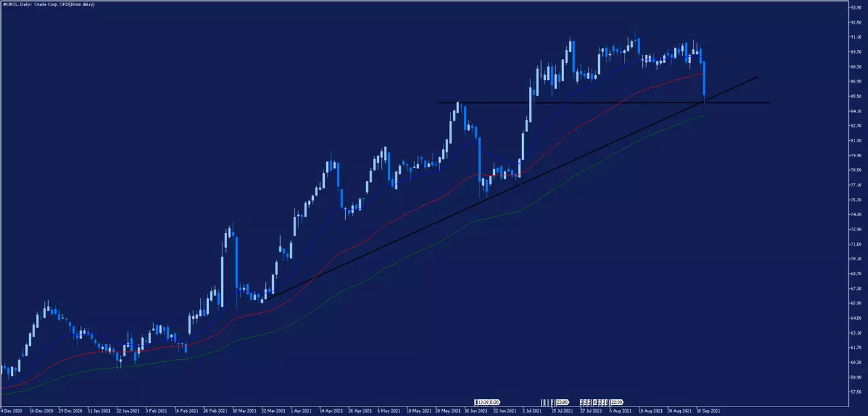
Task: Click the '1 Apr 2021' date label
Action: click(x=302, y=411)
